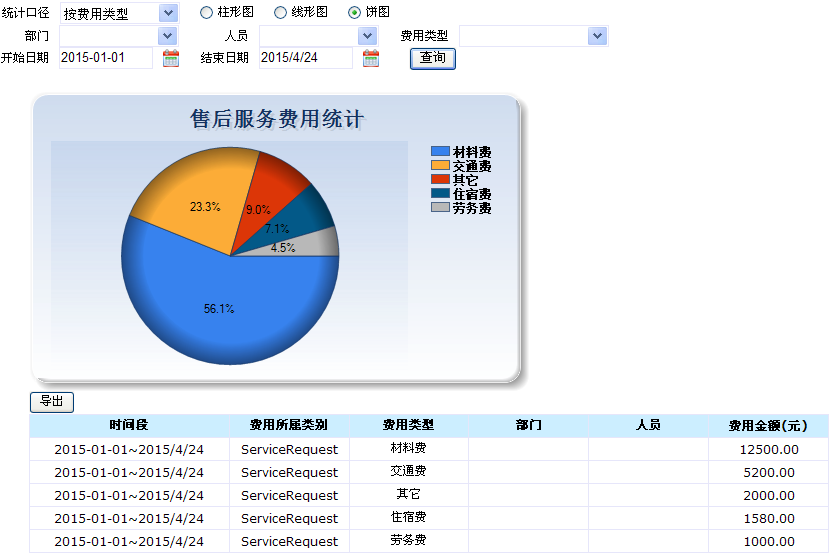The width and height of the screenshot is (835, 558).
Task: Click ServiceRequest in the 材料费 row
Action: tap(289, 449)
